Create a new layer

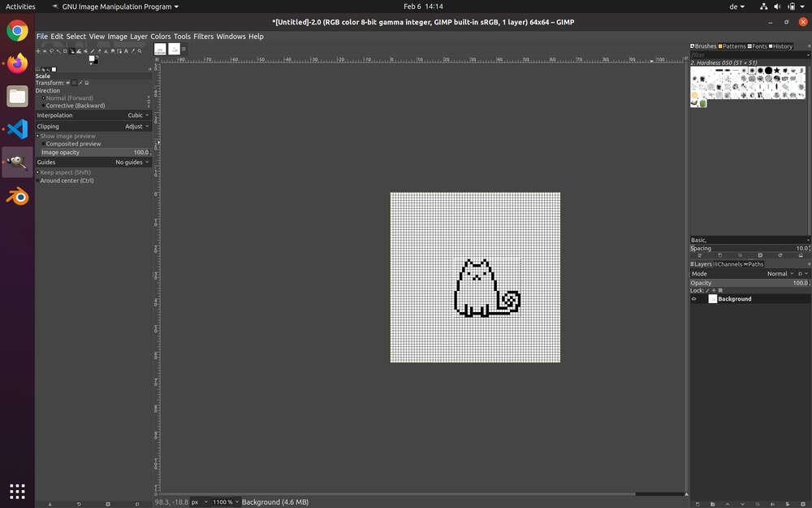pyautogui.click(x=698, y=504)
